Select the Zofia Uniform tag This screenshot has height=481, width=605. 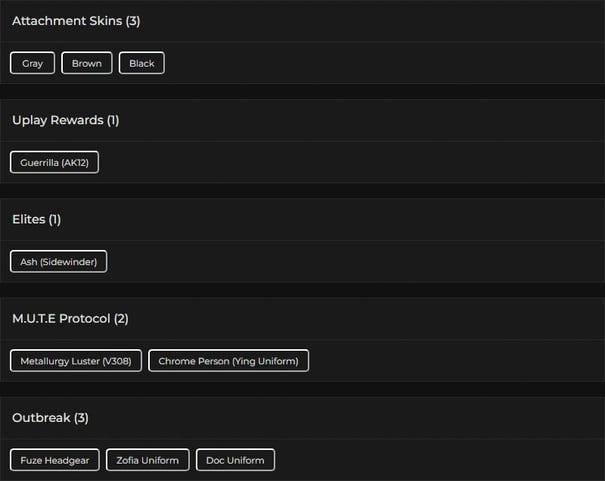pos(147,460)
